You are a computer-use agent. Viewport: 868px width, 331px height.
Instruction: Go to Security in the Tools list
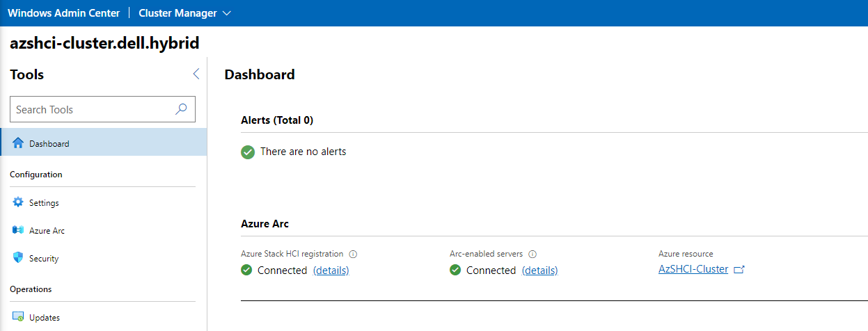(x=44, y=259)
